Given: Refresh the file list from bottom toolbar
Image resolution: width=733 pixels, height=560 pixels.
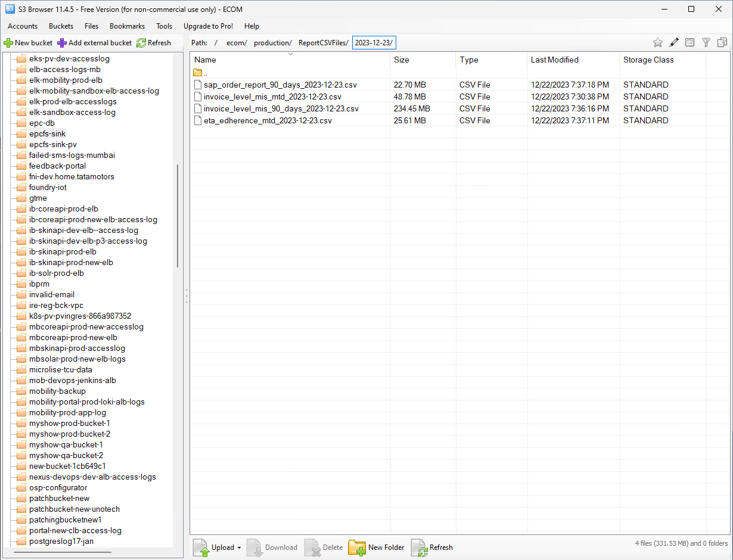Looking at the screenshot, I should pos(420,547).
